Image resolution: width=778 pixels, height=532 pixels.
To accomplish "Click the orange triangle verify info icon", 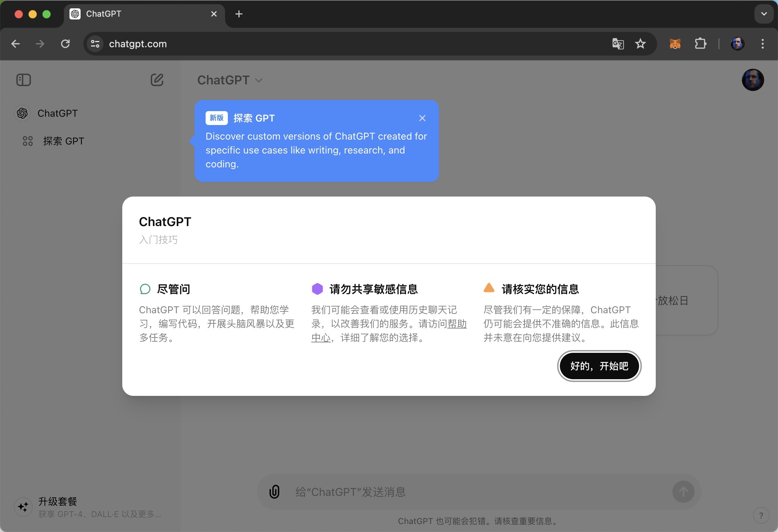I will click(x=489, y=288).
